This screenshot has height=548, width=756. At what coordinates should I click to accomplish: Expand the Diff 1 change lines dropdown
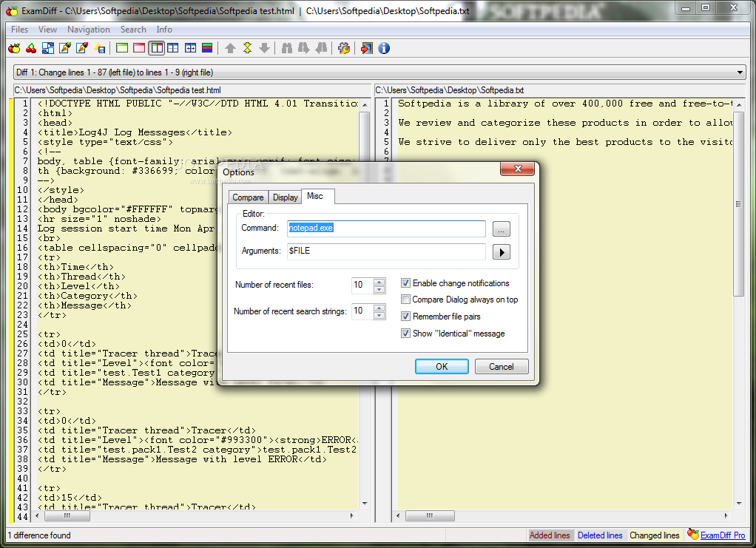pos(740,72)
